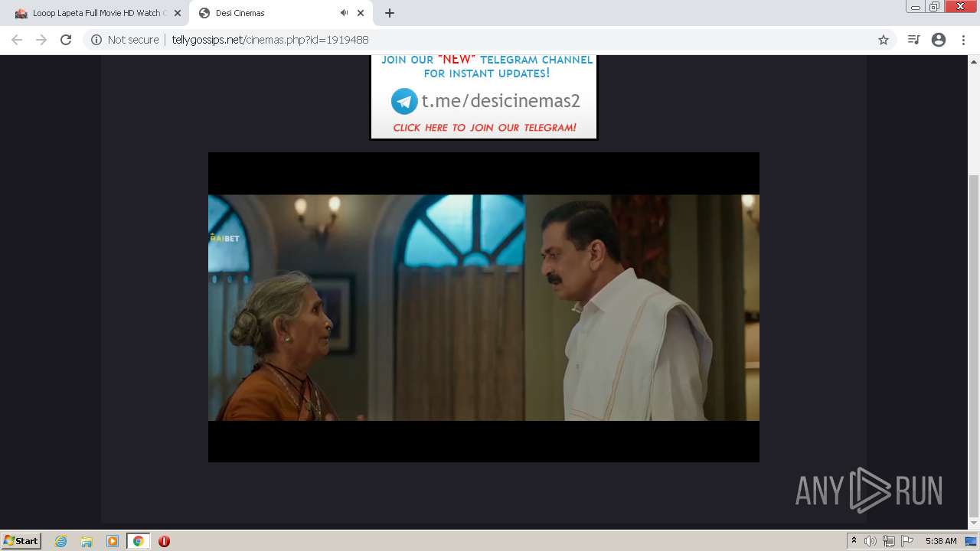Open the media controls icon

tap(913, 40)
